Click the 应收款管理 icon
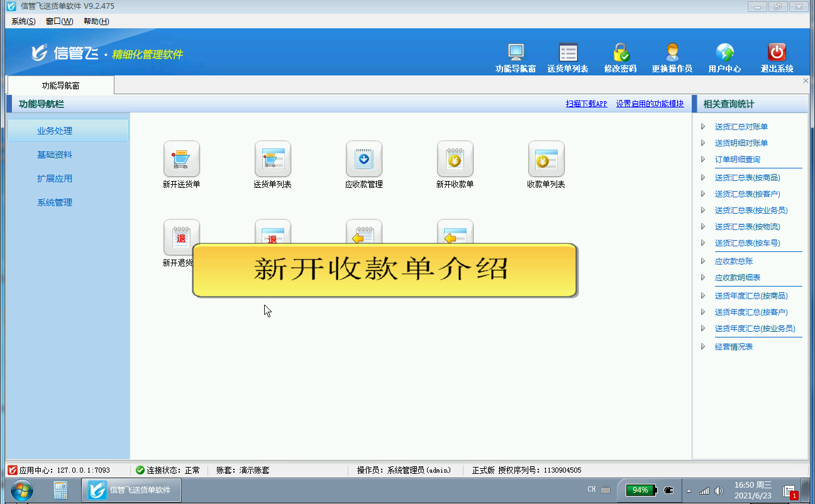 363,159
